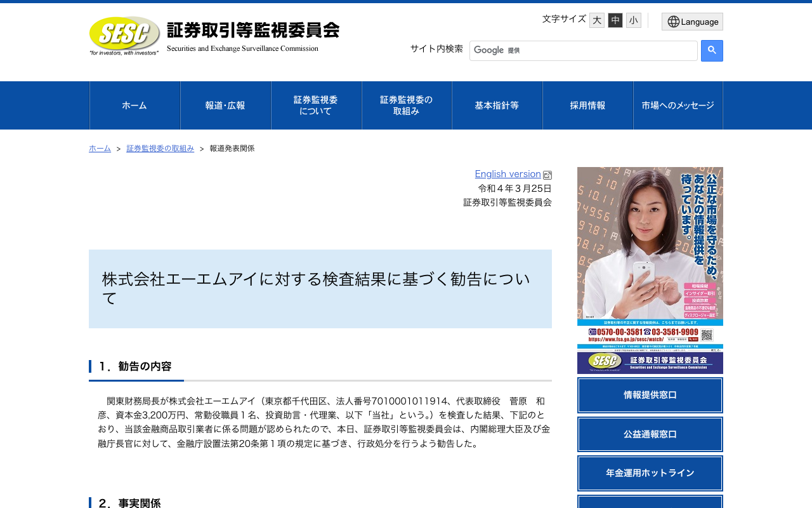Set font size to medium (中)
Image resolution: width=812 pixels, height=508 pixels.
[x=615, y=20]
